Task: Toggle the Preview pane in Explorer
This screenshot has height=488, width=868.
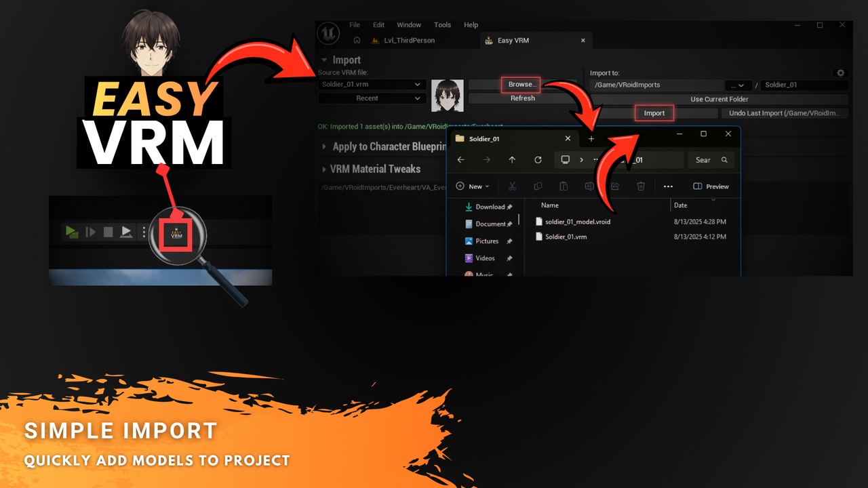Action: (x=711, y=186)
